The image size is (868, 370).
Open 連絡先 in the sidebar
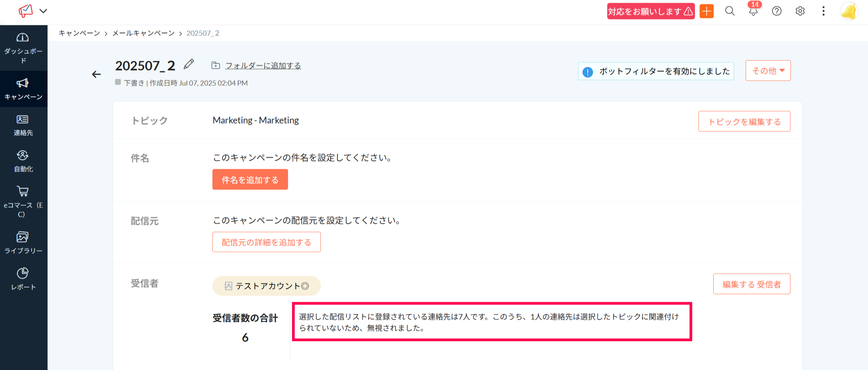tap(23, 125)
